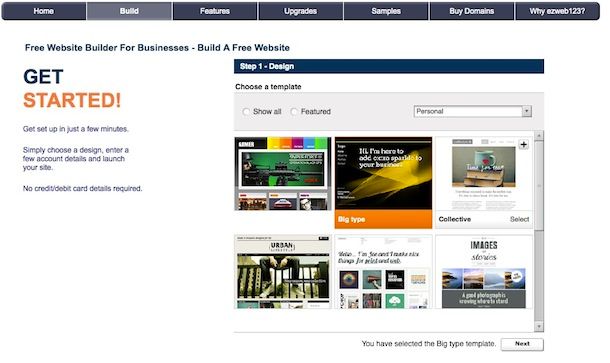Open Why ezweb123? menu item
610x363 pixels.
[x=557, y=11]
